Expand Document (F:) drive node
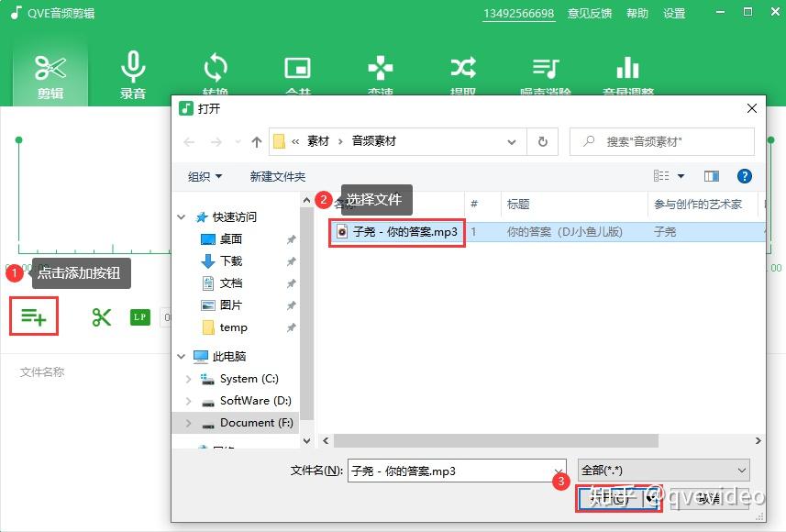 (189, 423)
